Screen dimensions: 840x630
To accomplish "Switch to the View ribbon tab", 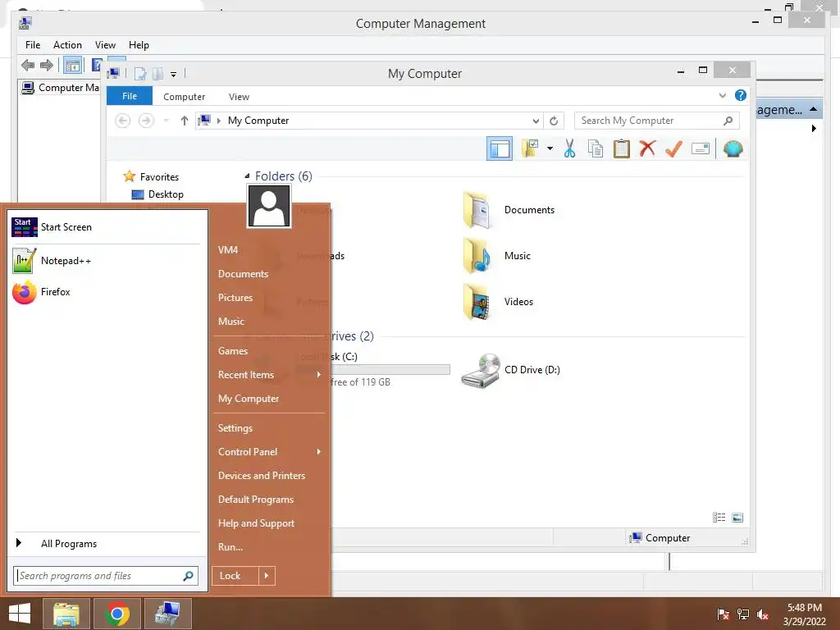I will (x=239, y=97).
